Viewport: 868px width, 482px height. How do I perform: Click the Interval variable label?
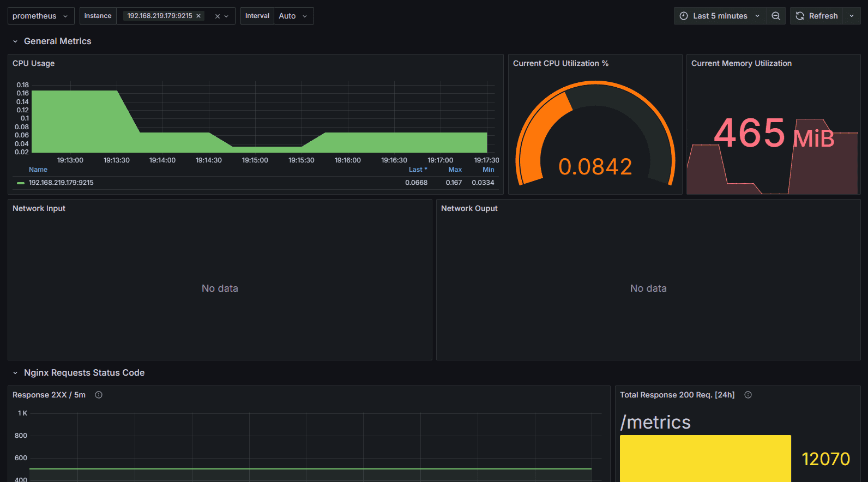click(x=257, y=16)
